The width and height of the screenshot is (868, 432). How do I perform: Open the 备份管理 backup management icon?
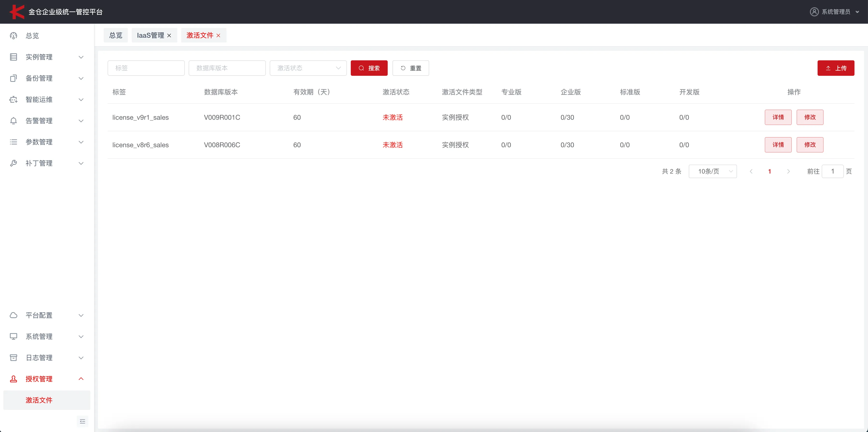pyautogui.click(x=14, y=78)
